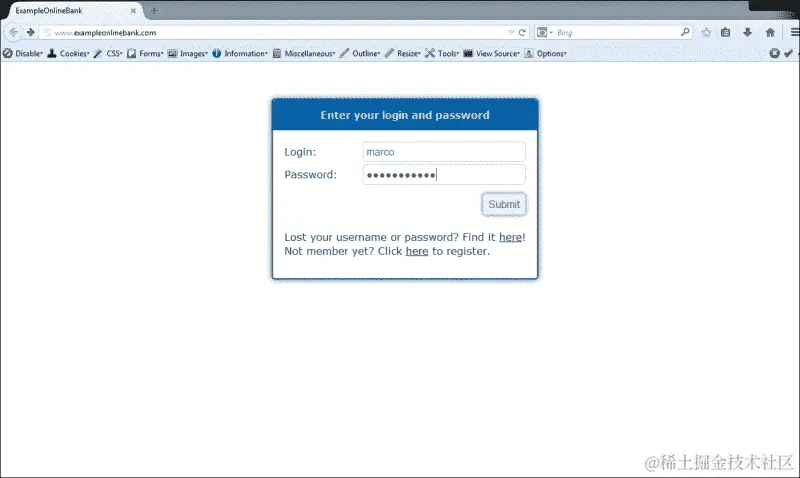This screenshot has height=478, width=800.
Task: Open the Images toolbar menu
Action: tap(187, 53)
